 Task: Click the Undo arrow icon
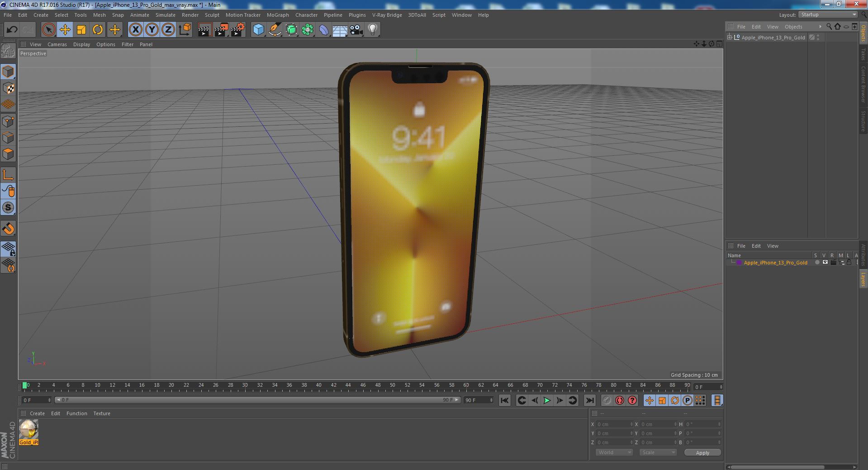tap(12, 30)
